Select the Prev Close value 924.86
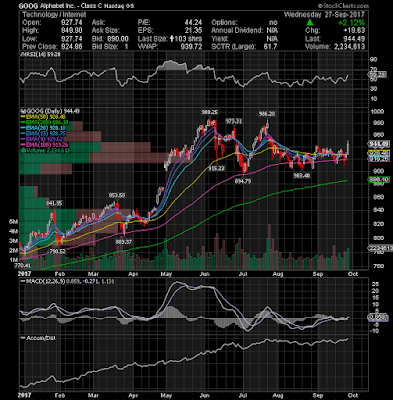The image size is (393, 400). pos(72,47)
